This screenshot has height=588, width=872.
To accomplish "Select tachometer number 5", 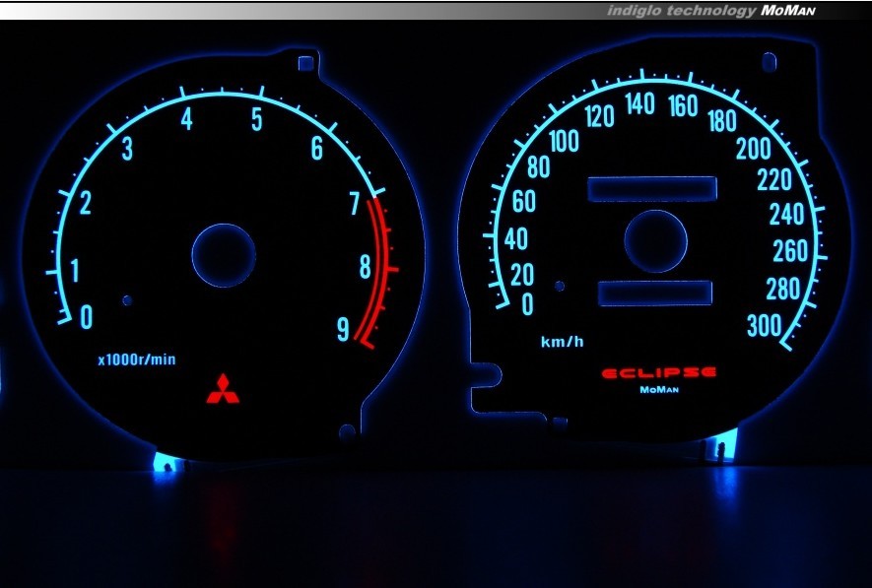I will pyautogui.click(x=256, y=119).
